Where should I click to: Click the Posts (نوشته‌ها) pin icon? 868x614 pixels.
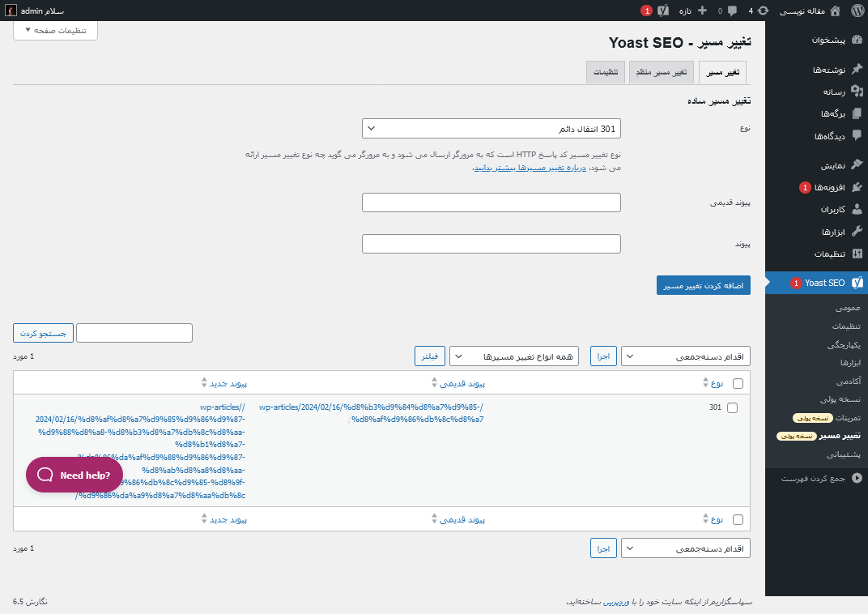(x=857, y=69)
